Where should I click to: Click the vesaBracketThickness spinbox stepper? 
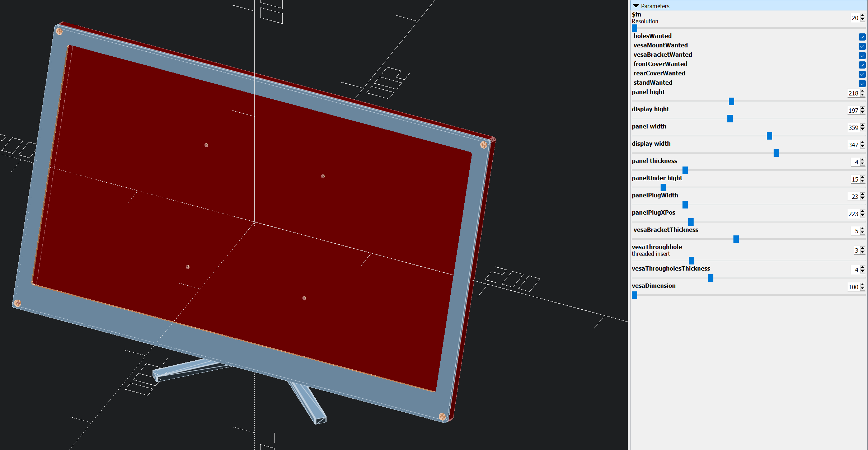tap(863, 231)
